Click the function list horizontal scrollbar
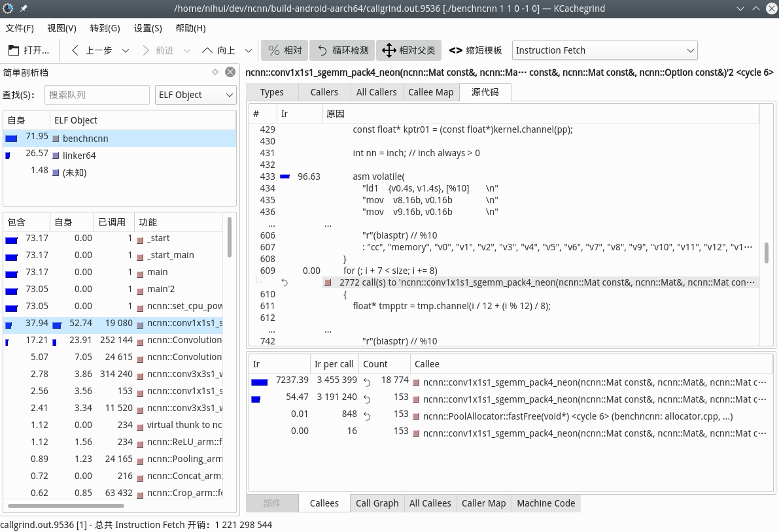The height and width of the screenshot is (532, 779). coord(65,506)
